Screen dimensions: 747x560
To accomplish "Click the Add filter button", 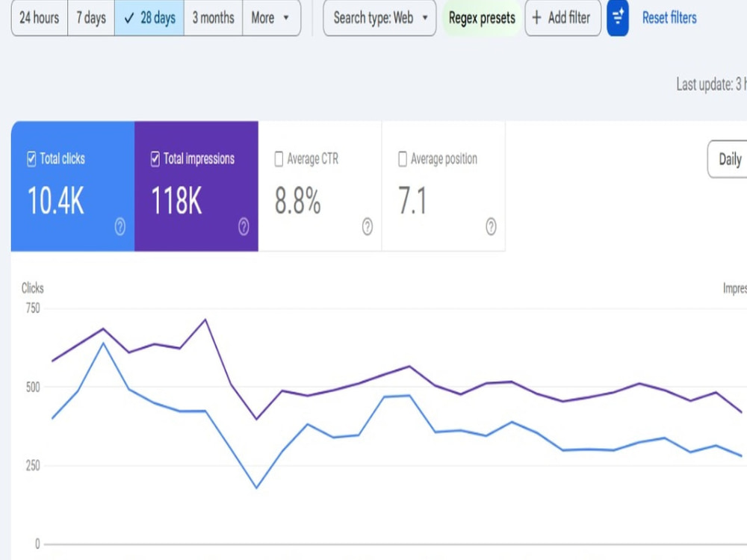I will [x=562, y=18].
